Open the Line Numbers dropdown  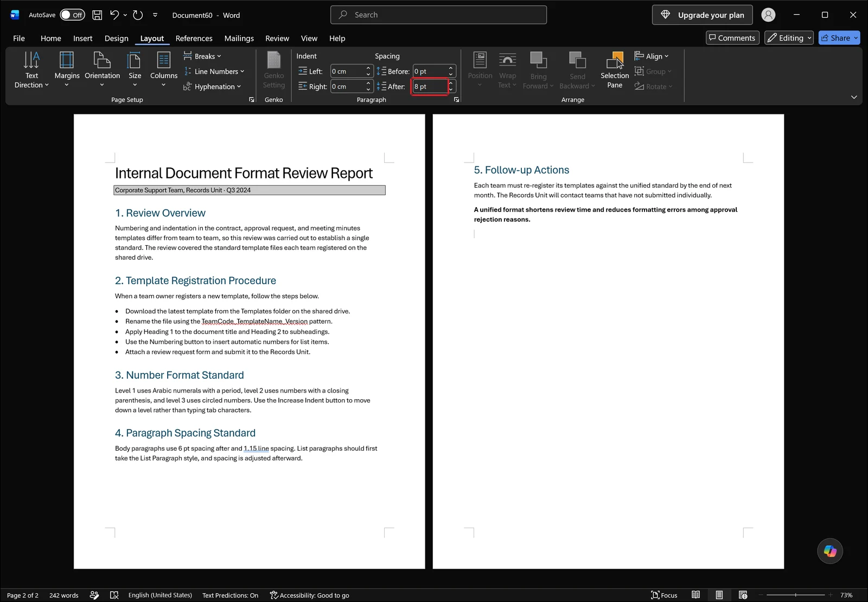tap(214, 72)
